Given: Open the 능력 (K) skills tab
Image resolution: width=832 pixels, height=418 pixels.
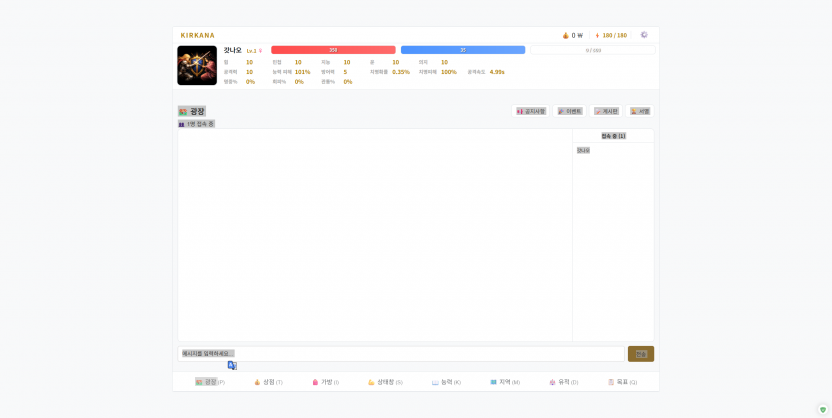Looking at the screenshot, I should point(446,382).
